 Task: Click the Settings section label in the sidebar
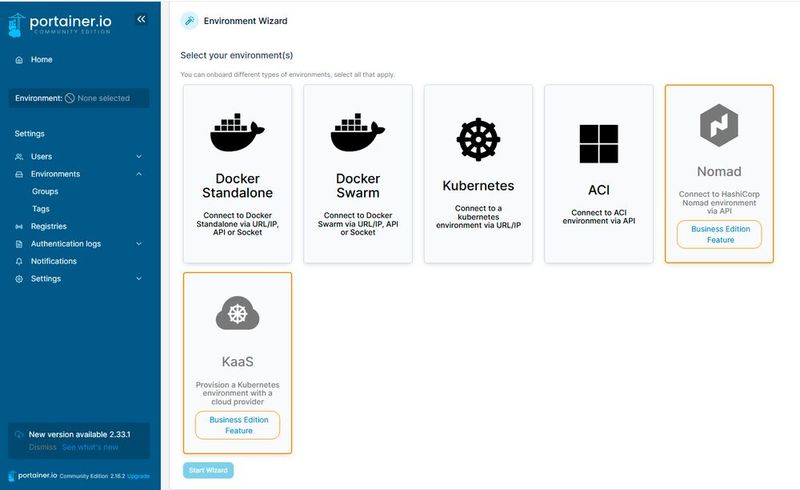(x=30, y=134)
